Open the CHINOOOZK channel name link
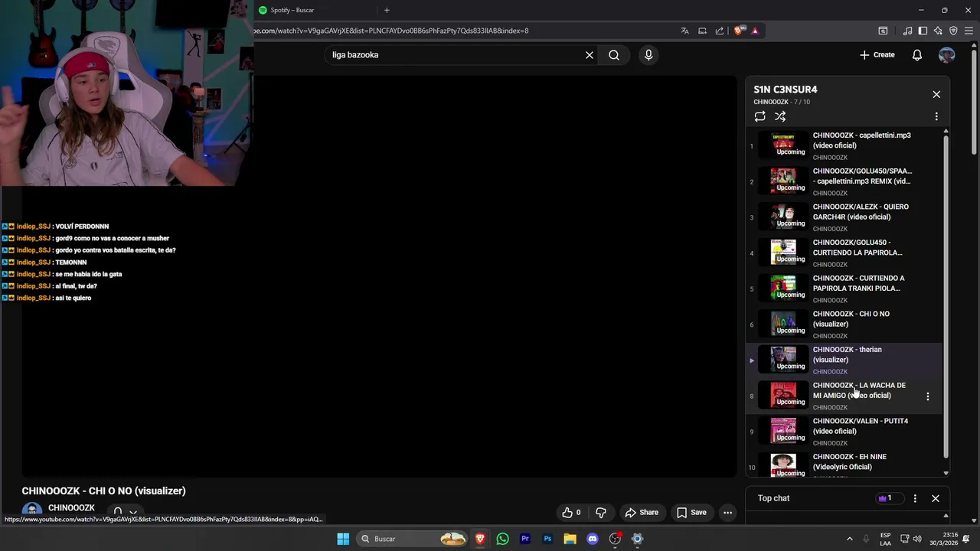Image resolution: width=980 pixels, height=551 pixels. tap(71, 508)
